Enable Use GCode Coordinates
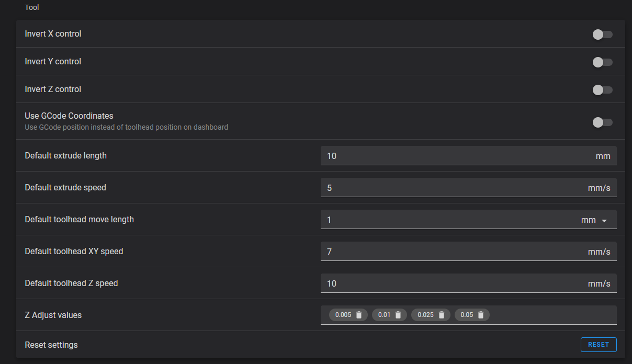This screenshot has width=632, height=364. [602, 122]
